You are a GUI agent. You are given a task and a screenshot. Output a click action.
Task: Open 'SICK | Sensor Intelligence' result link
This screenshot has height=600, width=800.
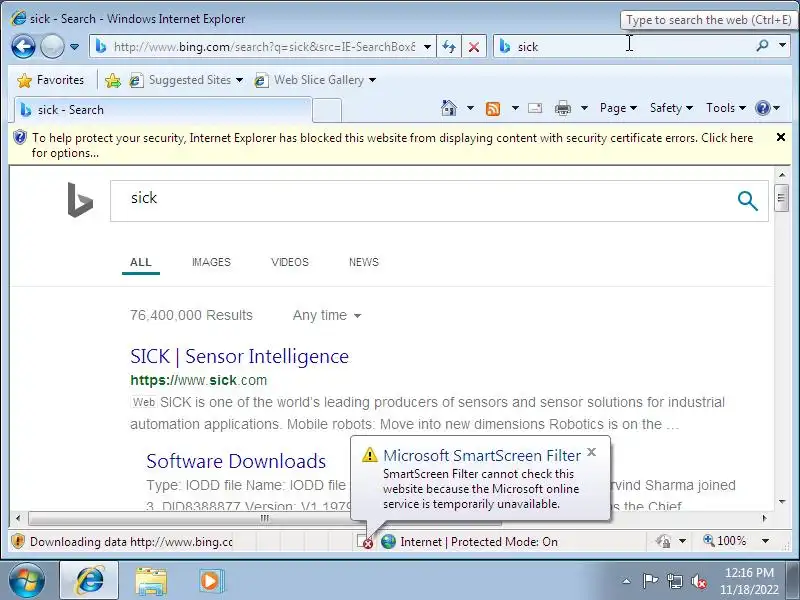tap(239, 356)
